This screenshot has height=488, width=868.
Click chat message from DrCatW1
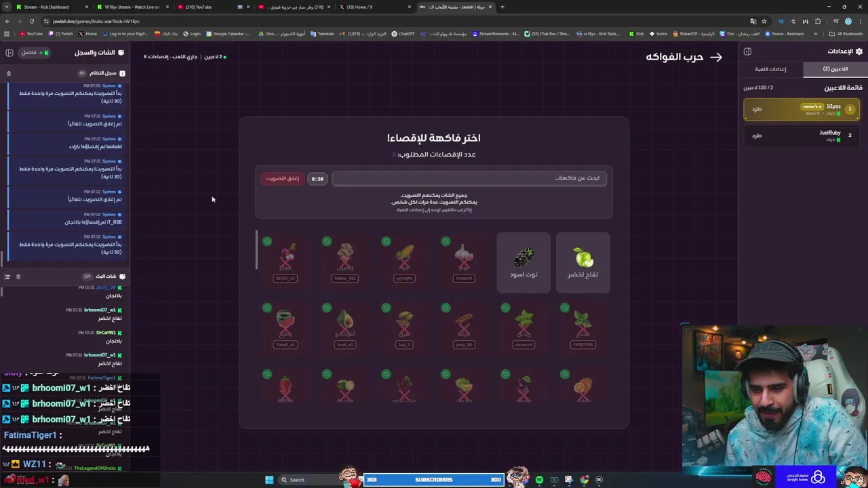click(x=100, y=337)
